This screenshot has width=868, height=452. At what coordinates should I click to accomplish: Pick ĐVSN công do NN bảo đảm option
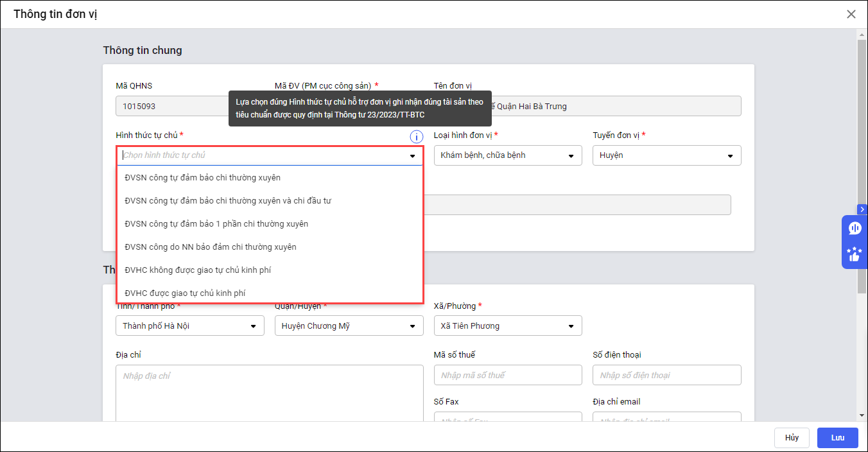pos(211,247)
